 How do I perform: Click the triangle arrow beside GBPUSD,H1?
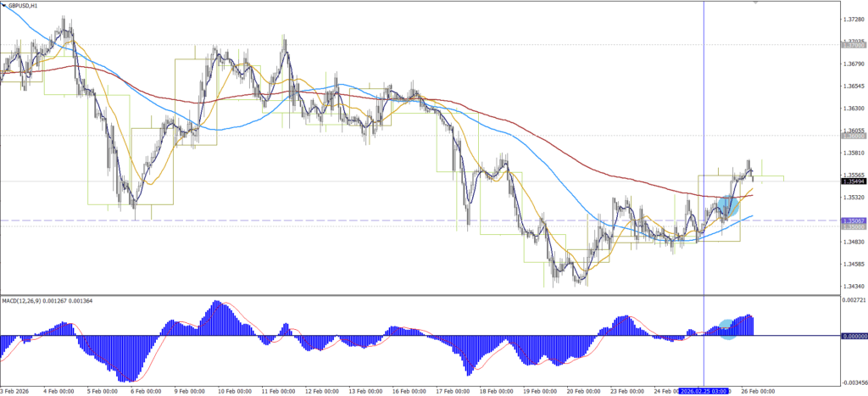(4, 5)
